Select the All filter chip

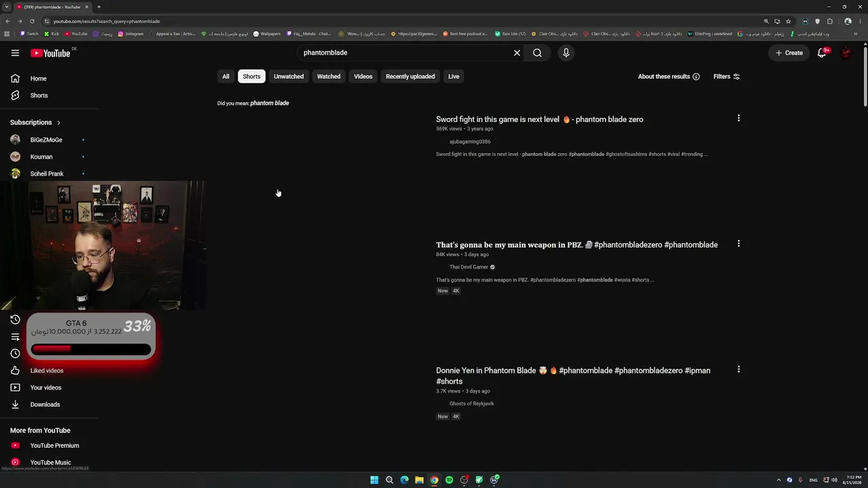[x=226, y=77]
